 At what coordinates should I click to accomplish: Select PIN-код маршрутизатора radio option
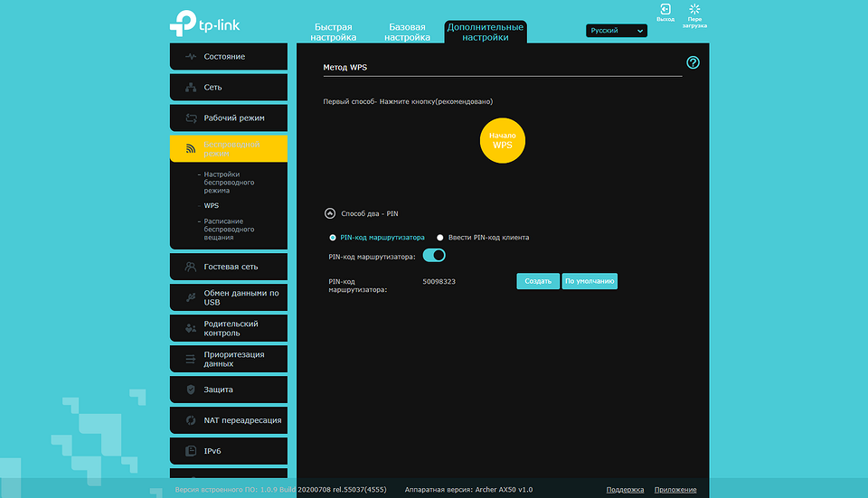(333, 238)
